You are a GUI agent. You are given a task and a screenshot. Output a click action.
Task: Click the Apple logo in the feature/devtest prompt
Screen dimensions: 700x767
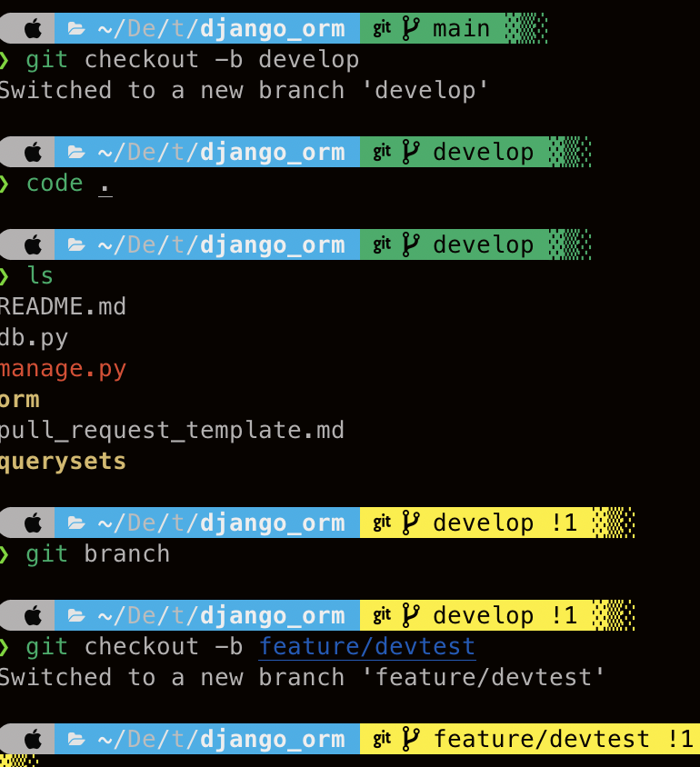[34, 739]
